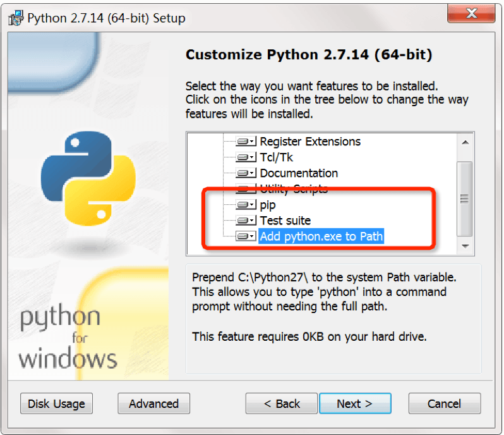The width and height of the screenshot is (504, 435).
Task: Click the feature list scroll down arrow
Action: (x=465, y=246)
